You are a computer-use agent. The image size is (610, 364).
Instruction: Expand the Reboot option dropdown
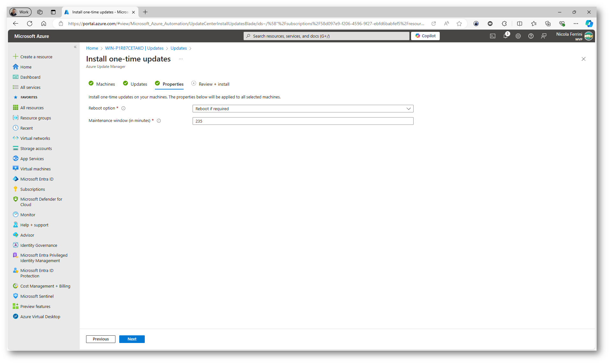(x=303, y=109)
